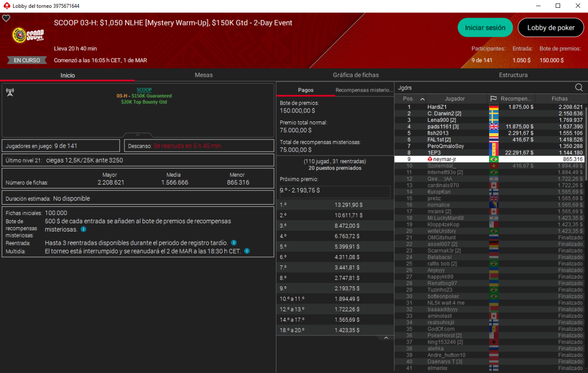Open info icon for mystery bounty prize pool
Viewport: 588px width, 373px height.
tap(83, 229)
